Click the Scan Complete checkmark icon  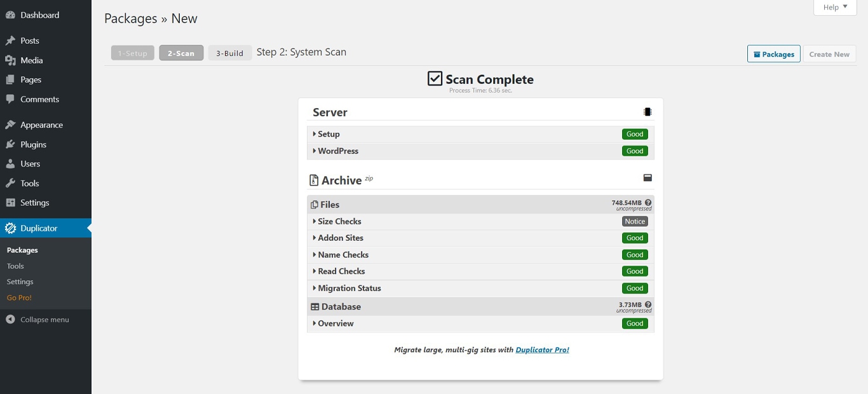tap(435, 79)
